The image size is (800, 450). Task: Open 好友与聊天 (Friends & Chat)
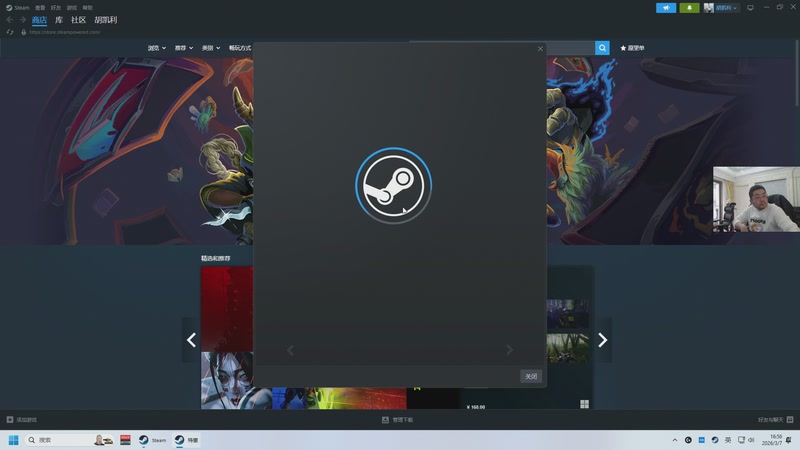pos(775,420)
